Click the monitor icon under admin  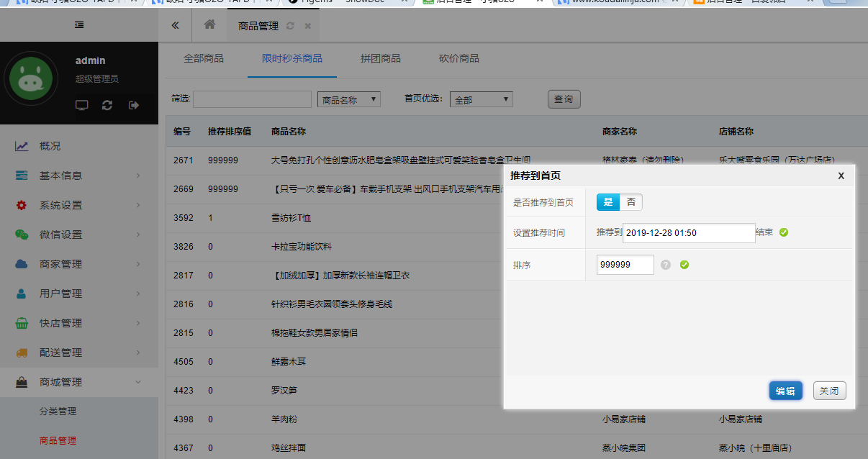coord(82,106)
